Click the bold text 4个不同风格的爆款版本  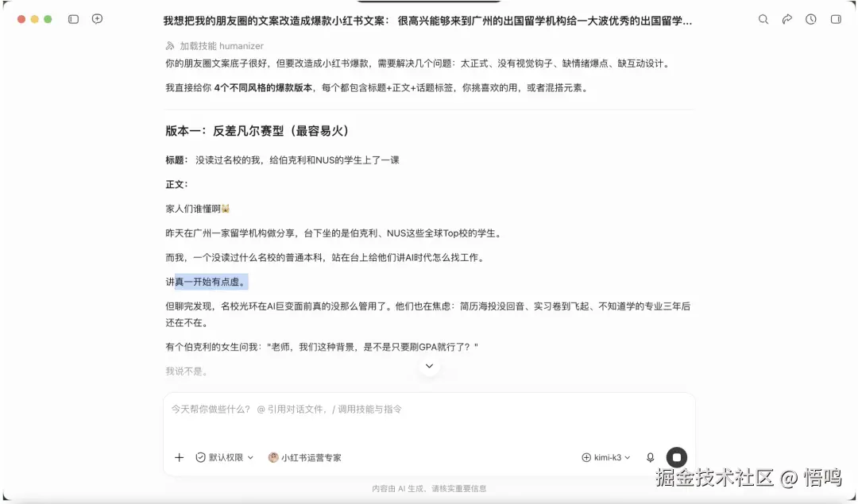pyautogui.click(x=263, y=88)
